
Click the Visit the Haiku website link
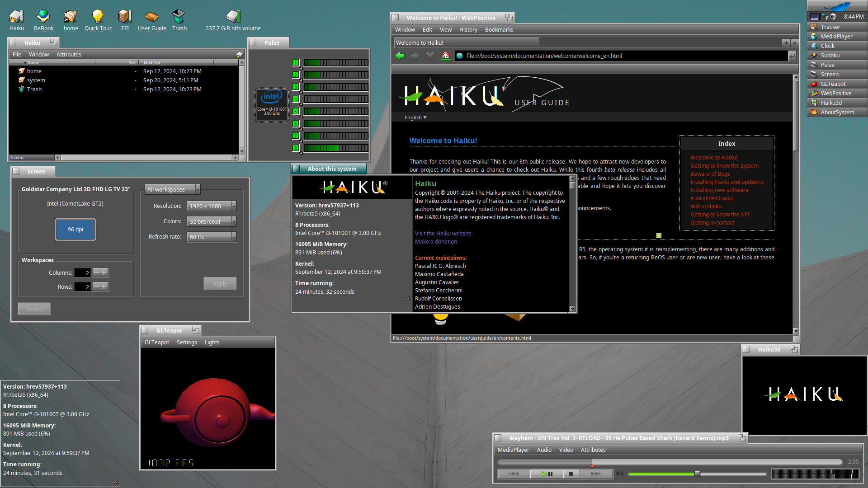[x=443, y=233]
